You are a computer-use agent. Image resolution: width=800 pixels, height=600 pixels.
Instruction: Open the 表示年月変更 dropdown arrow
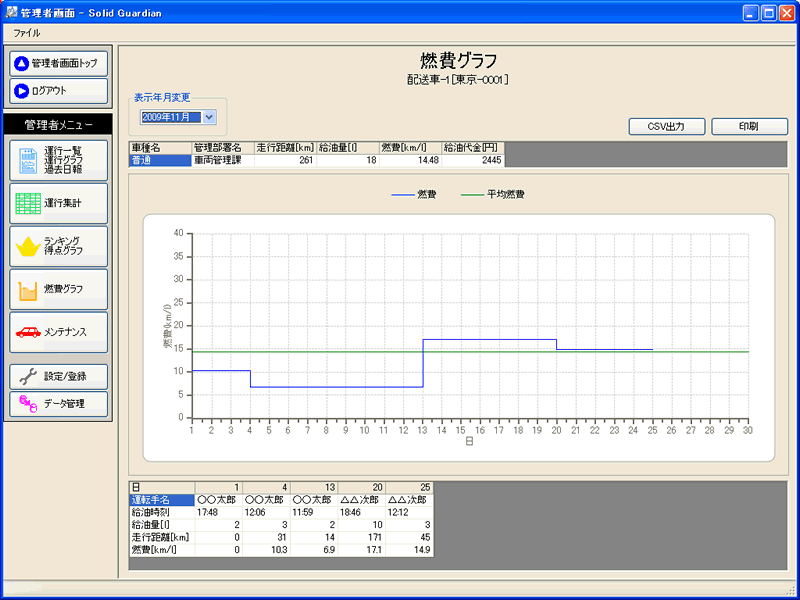tap(209, 117)
